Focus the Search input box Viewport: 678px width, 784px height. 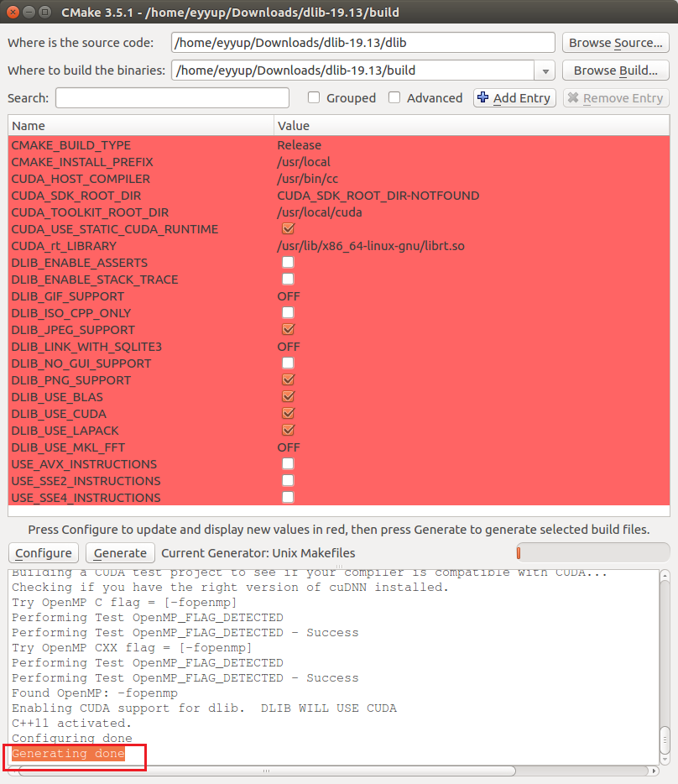tap(172, 98)
